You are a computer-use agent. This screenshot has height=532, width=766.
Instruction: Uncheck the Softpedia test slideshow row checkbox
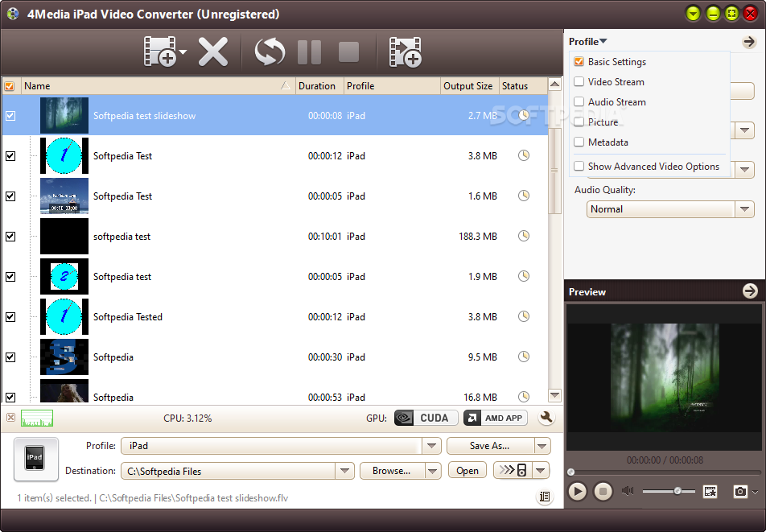(10, 116)
